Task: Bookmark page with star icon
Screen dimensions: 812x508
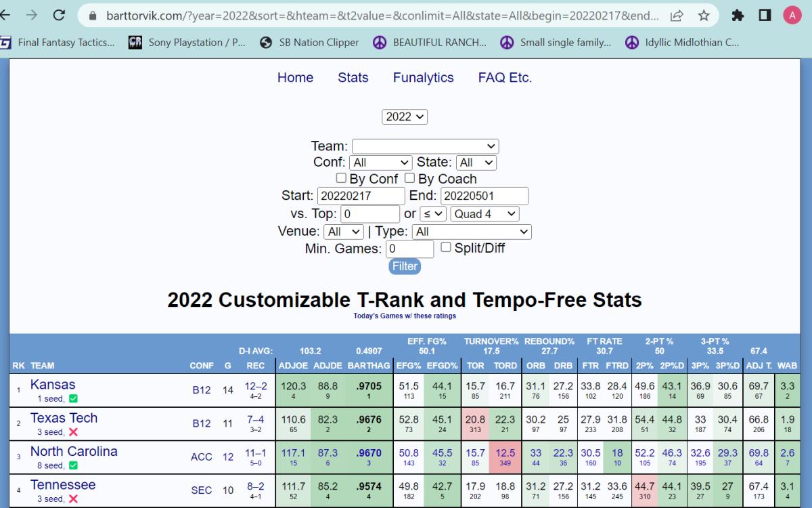Action: 704,15
